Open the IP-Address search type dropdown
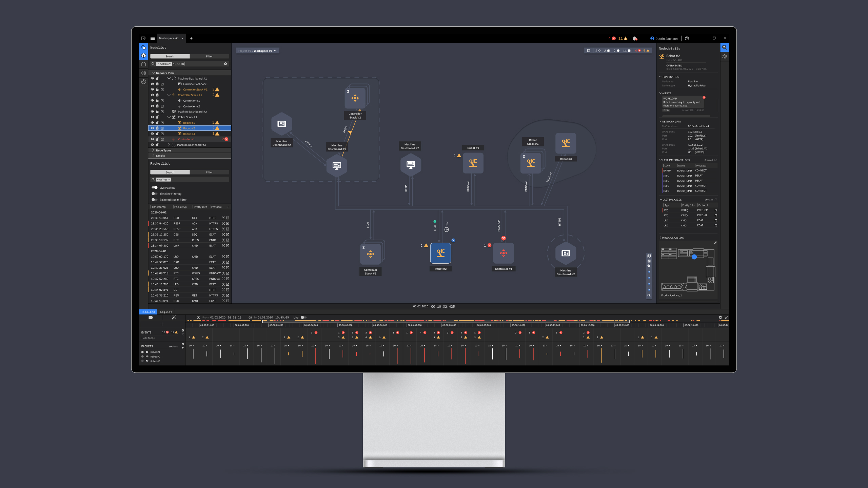This screenshot has width=868, height=488. (x=164, y=64)
